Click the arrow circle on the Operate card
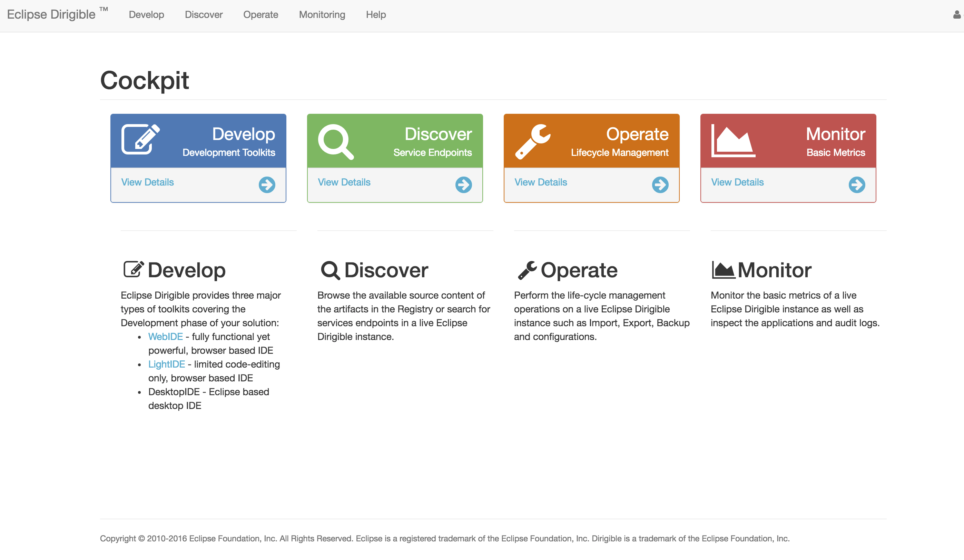This screenshot has width=964, height=560. [x=660, y=184]
